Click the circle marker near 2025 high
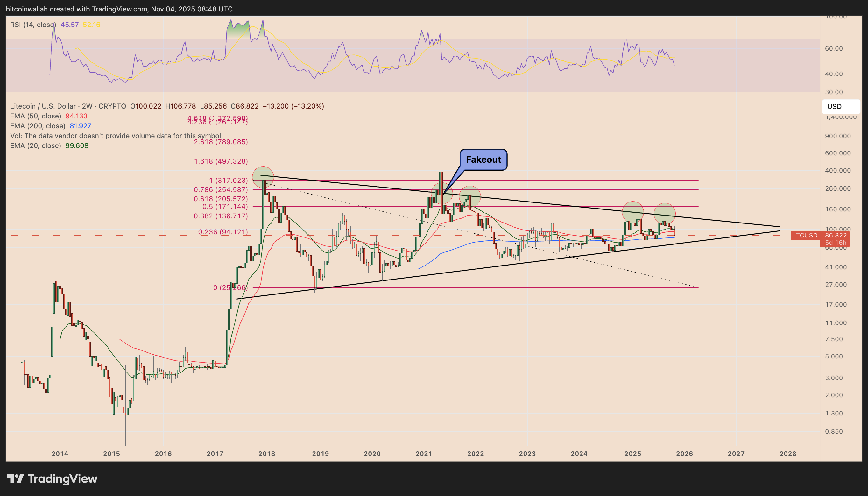The height and width of the screenshot is (496, 868). [633, 212]
